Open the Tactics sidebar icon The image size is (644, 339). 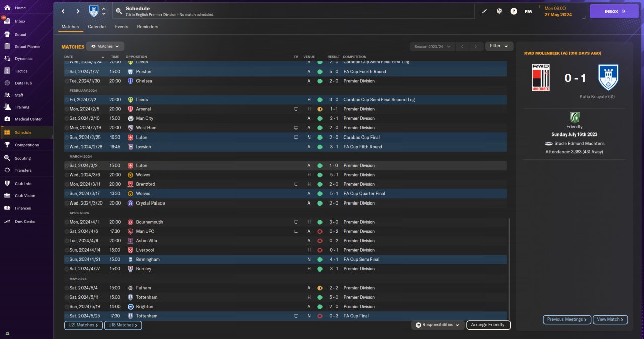7,71
